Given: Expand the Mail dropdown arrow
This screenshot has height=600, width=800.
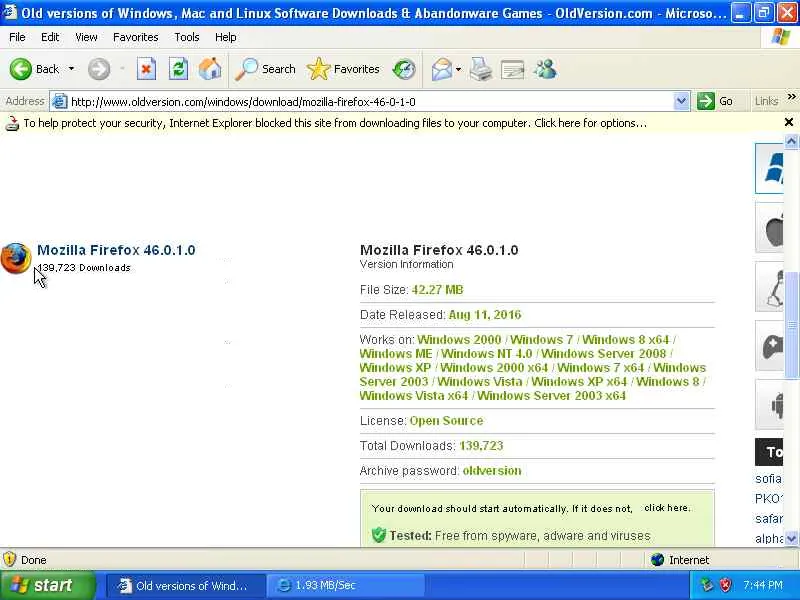Looking at the screenshot, I should pyautogui.click(x=458, y=69).
